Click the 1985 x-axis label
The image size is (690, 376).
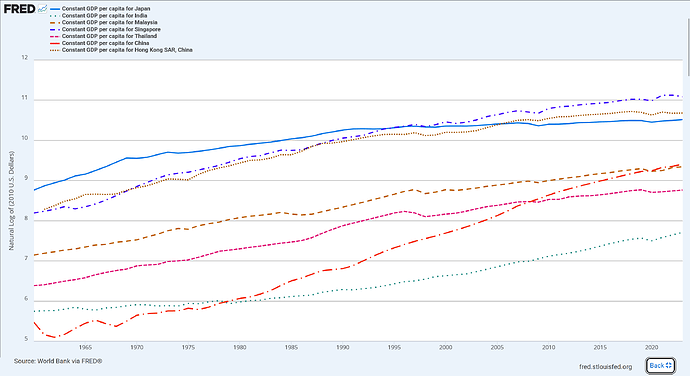291,347
